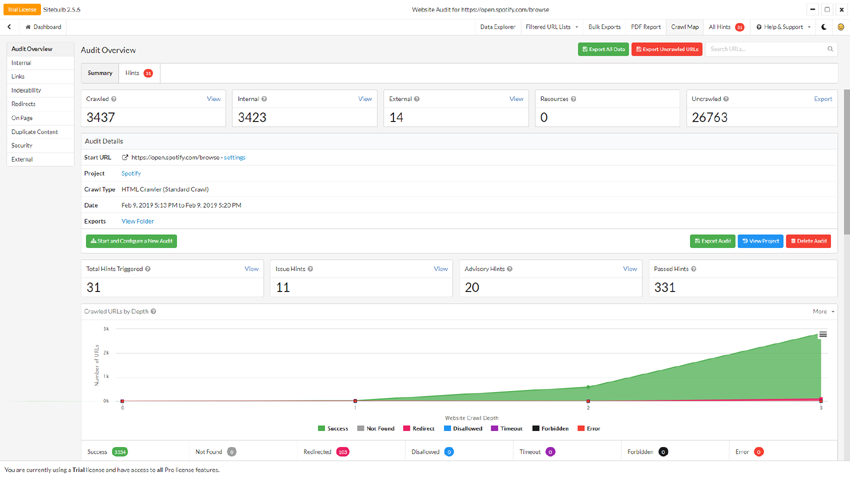This screenshot has width=850, height=478.
Task: Click help icon next to Resources
Action: tap(574, 99)
